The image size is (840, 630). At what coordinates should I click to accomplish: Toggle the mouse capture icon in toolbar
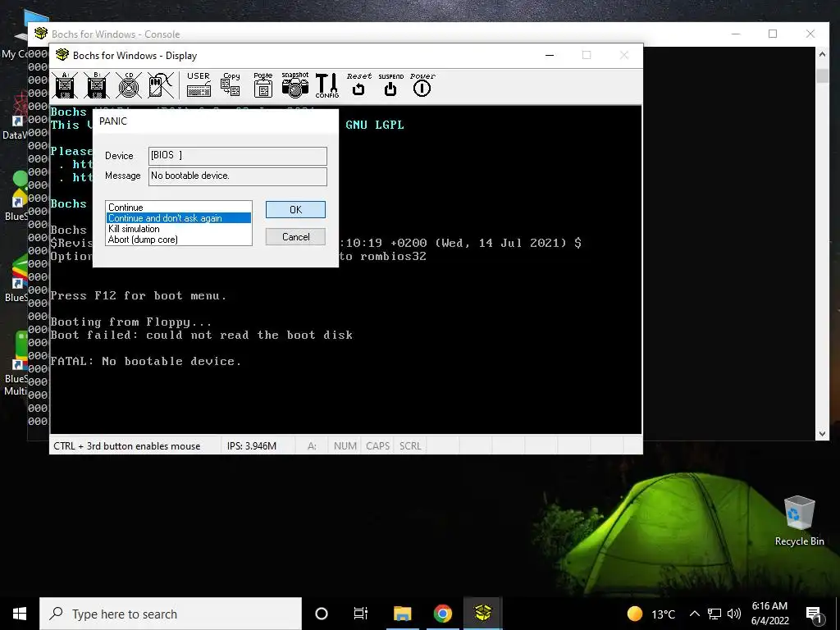pyautogui.click(x=160, y=85)
